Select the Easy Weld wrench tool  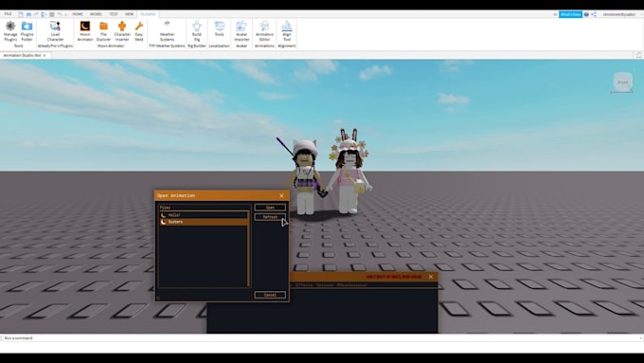pyautogui.click(x=139, y=31)
